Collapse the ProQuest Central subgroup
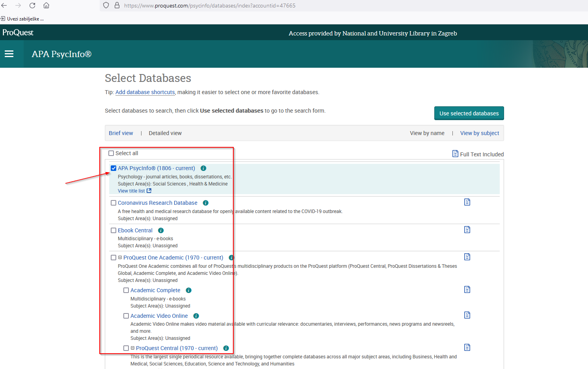This screenshot has width=588, height=369. click(x=133, y=348)
